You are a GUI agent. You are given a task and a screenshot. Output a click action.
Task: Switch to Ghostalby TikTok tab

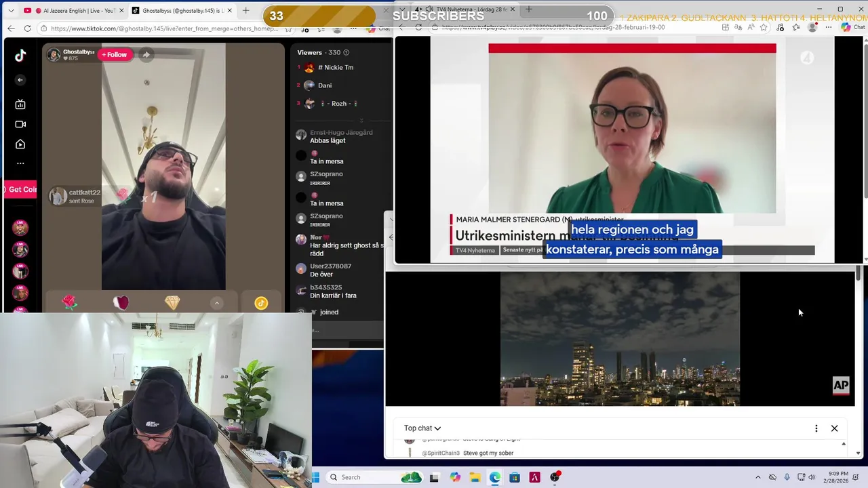182,11
